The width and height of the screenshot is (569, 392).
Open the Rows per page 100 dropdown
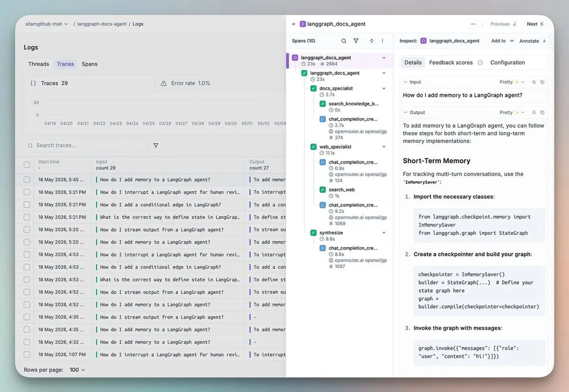(77, 370)
